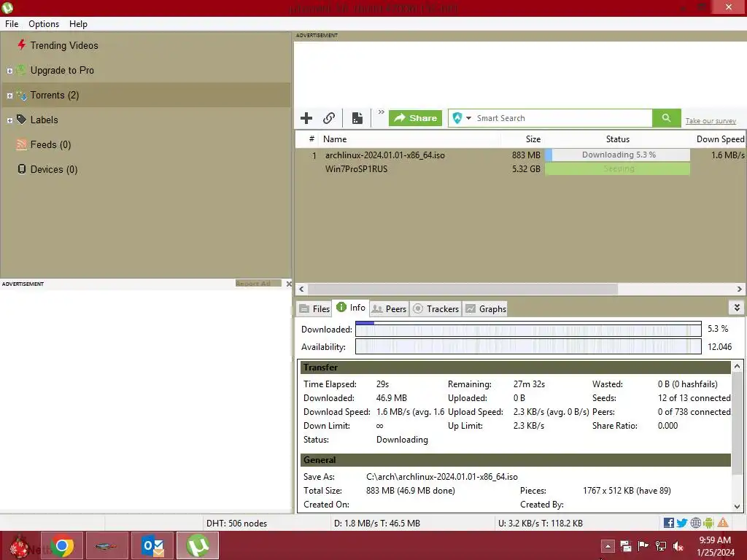Viewport: 747px width, 560px height.
Task: Click the globe web icon in status bar
Action: (x=695, y=523)
